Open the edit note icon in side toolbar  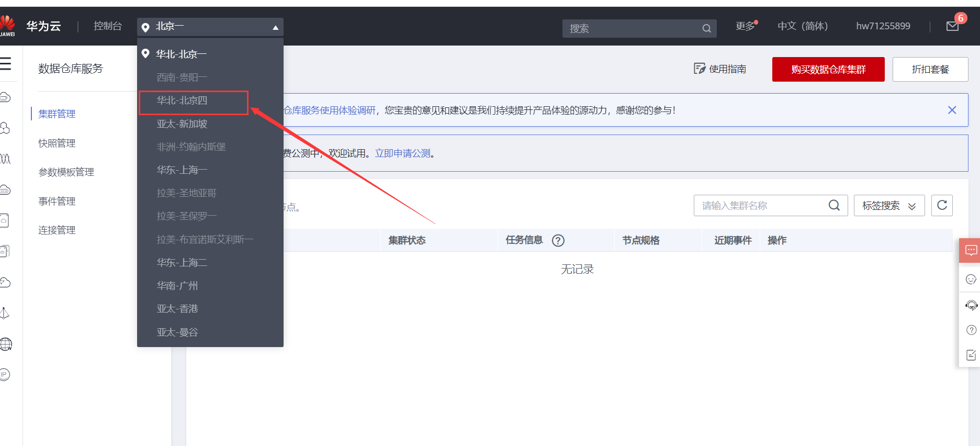pyautogui.click(x=971, y=355)
